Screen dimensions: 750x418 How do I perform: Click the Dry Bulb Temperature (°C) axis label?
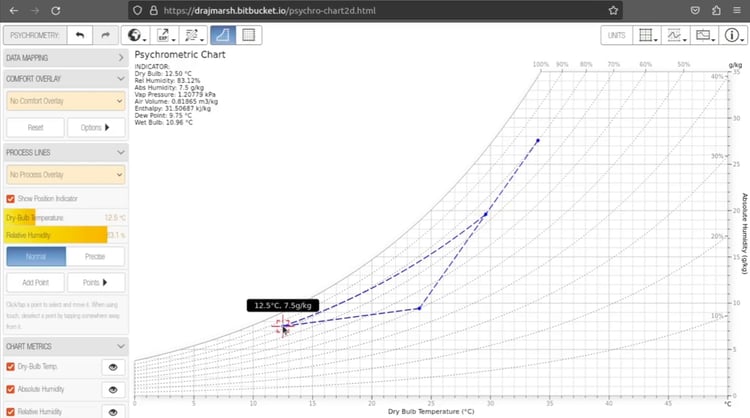431,411
